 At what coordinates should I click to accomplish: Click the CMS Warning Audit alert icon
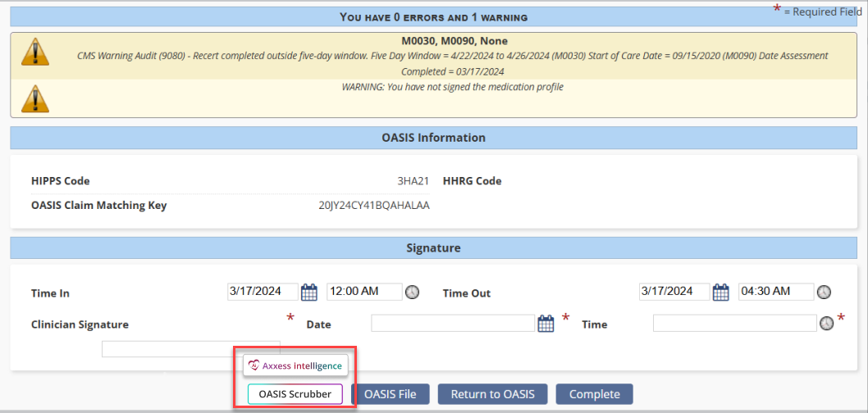[x=34, y=52]
